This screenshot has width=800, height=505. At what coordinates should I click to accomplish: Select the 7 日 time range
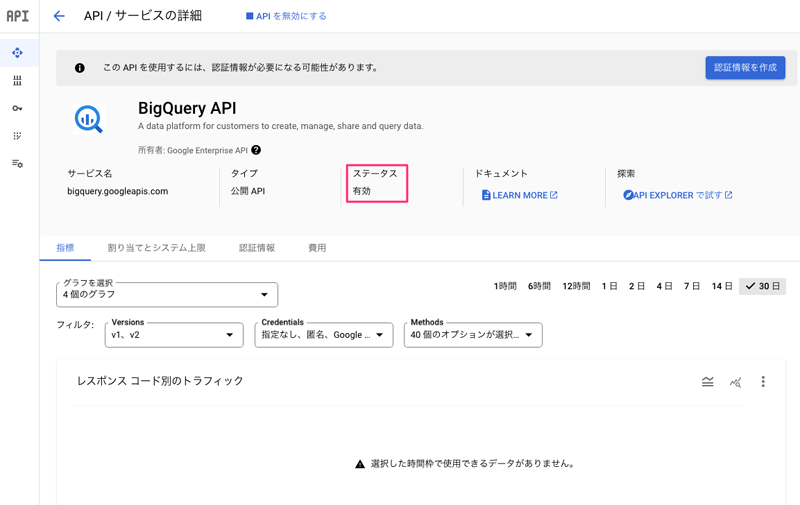click(692, 286)
